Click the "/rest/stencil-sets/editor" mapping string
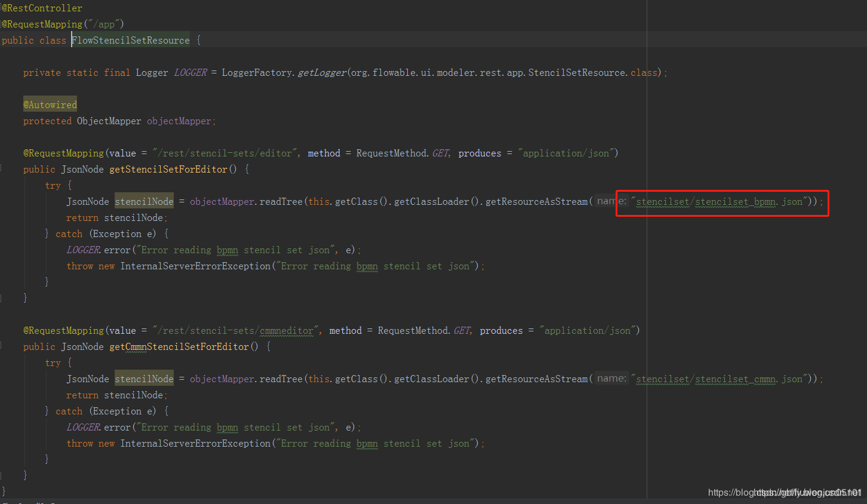867x504 pixels. 225,153
